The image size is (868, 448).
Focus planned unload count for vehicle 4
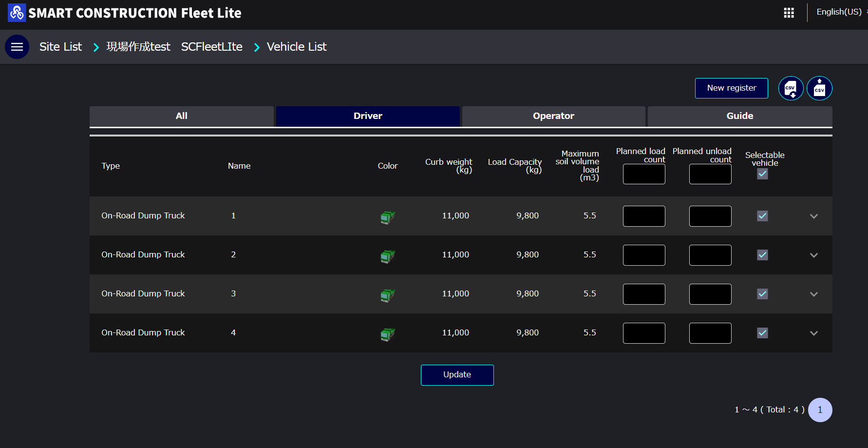tap(710, 333)
